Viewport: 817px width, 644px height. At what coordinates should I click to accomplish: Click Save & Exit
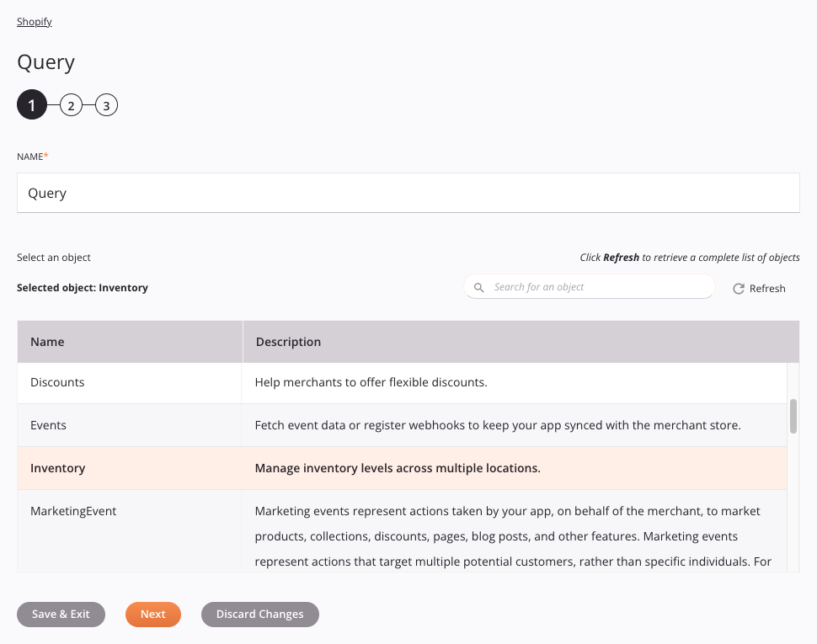point(61,615)
